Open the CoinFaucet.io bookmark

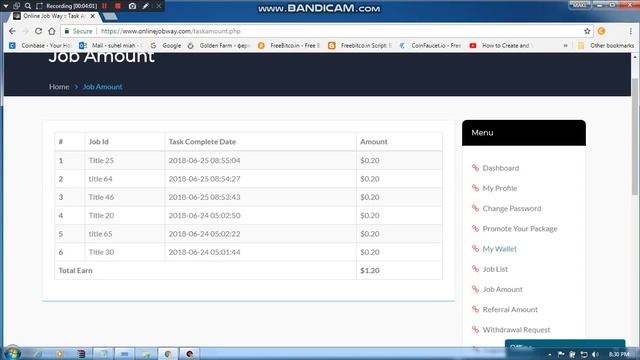pos(430,45)
